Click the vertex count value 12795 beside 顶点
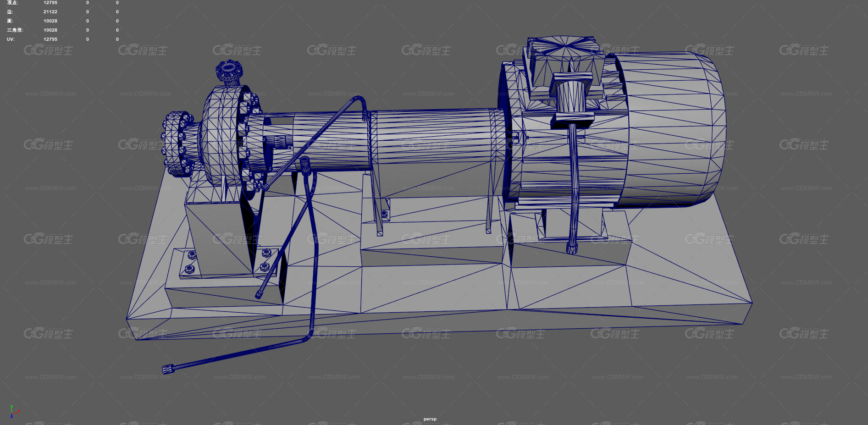The height and width of the screenshot is (425, 868). pyautogui.click(x=50, y=3)
